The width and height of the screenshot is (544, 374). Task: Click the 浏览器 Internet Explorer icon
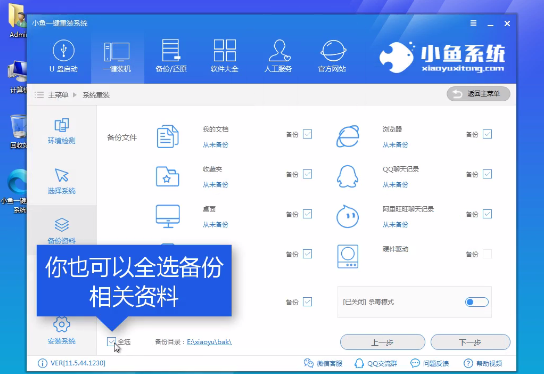[x=348, y=136]
